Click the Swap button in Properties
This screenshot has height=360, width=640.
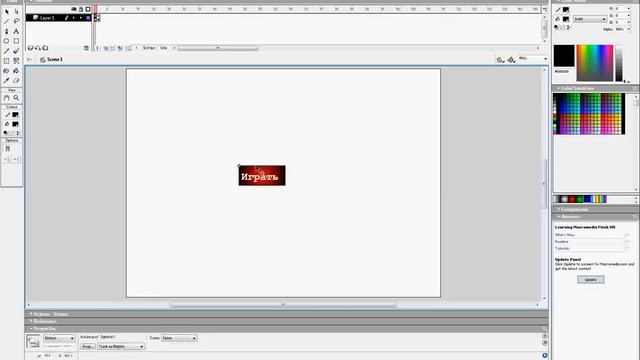click(87, 347)
